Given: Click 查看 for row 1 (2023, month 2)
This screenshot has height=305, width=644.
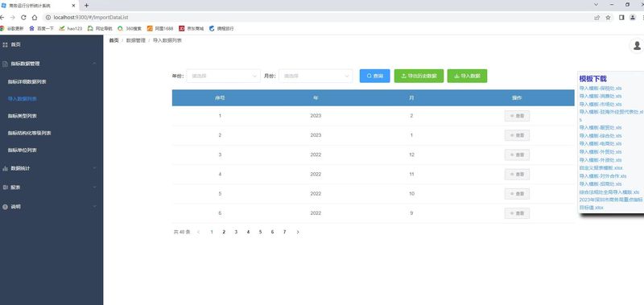Looking at the screenshot, I should coord(517,116).
